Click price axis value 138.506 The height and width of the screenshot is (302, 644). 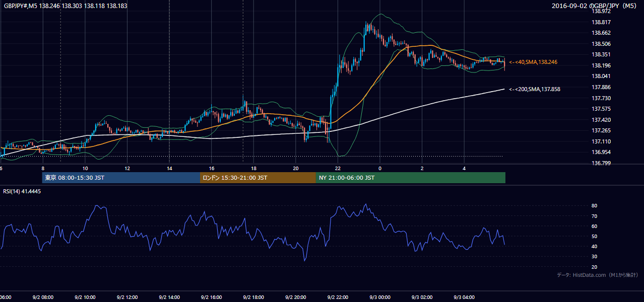coord(602,44)
